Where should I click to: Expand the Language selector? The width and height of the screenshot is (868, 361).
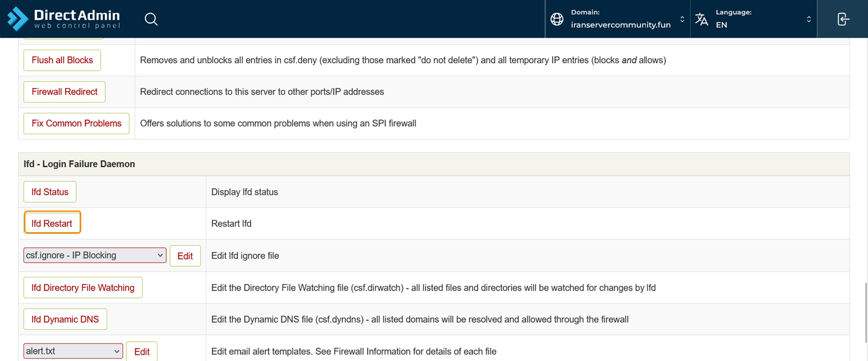tap(808, 19)
